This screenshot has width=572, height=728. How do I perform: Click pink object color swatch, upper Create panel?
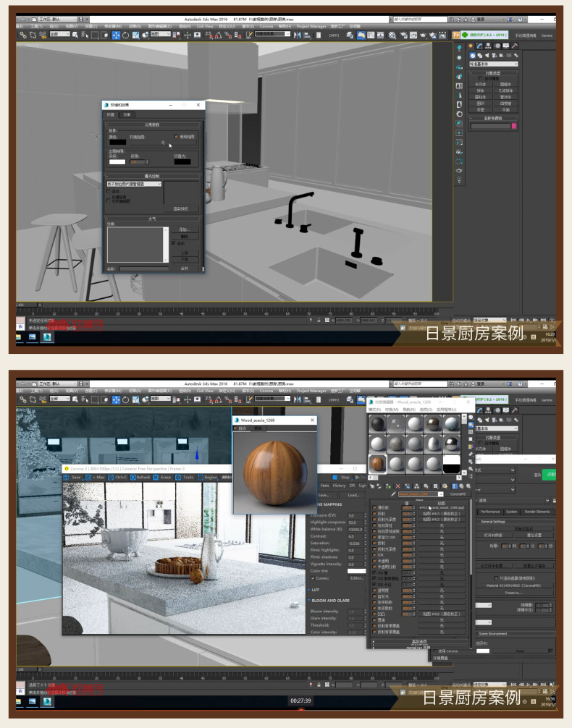coord(514,126)
